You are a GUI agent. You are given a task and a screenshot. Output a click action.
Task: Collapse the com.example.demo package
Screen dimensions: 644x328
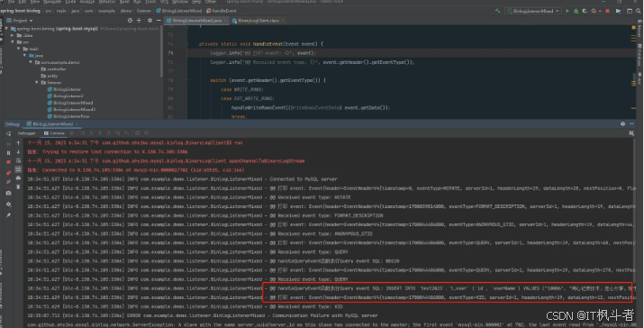[31, 62]
